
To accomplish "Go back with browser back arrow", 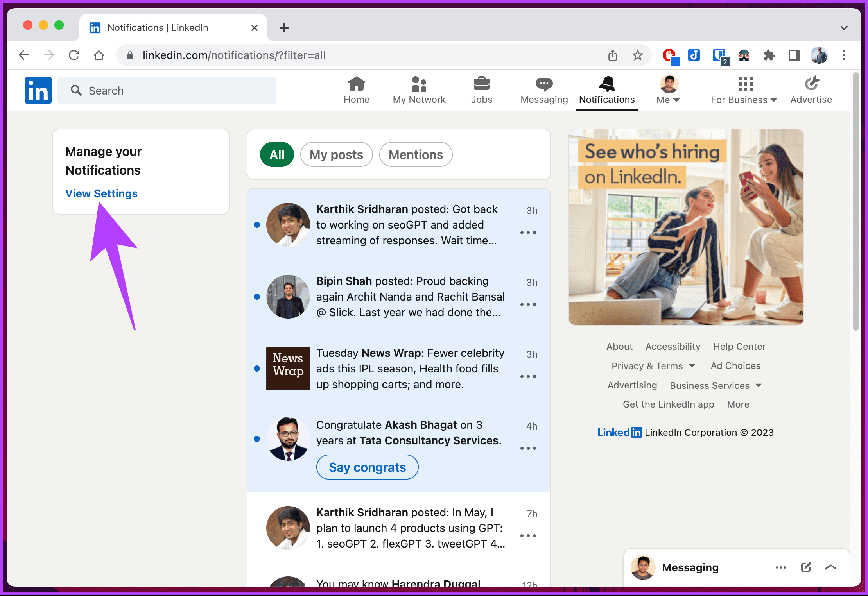I will (x=24, y=55).
